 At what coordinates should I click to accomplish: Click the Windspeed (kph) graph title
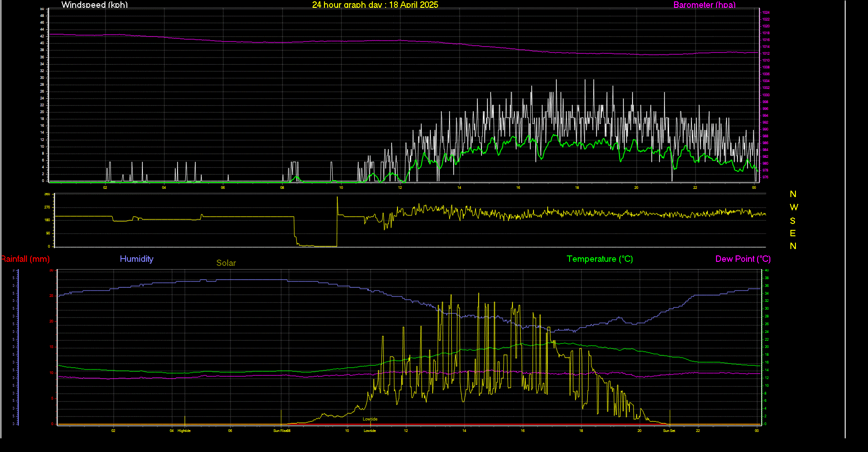pyautogui.click(x=94, y=5)
